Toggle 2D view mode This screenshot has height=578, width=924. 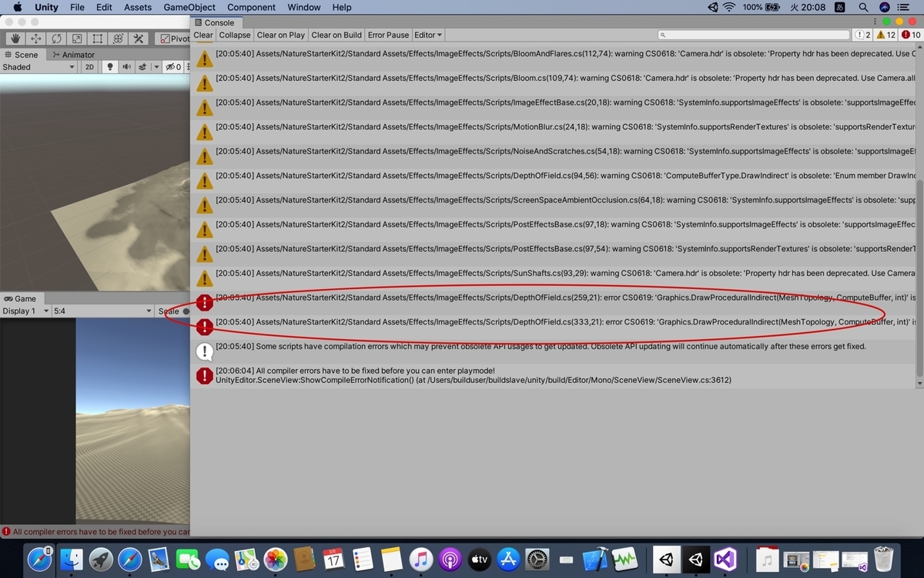click(89, 67)
